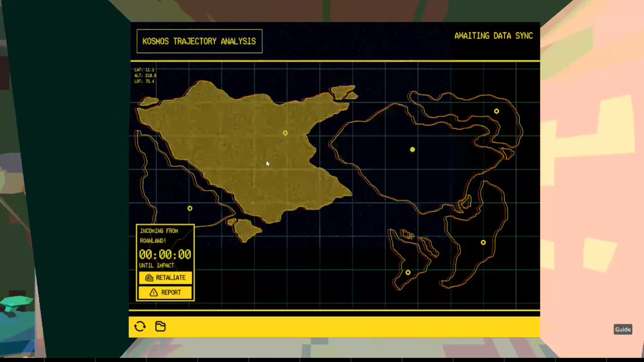Image resolution: width=644 pixels, height=362 pixels.
Task: Click the AWAITING DATA SYNC status text
Action: coord(493,36)
